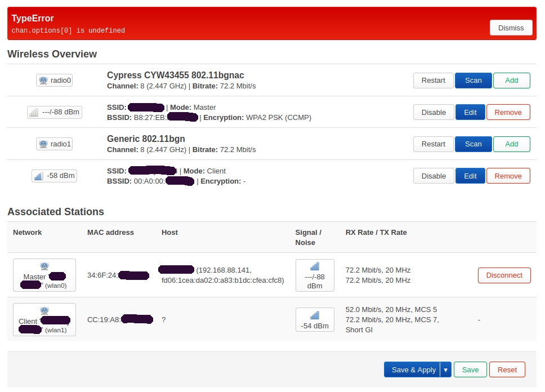This screenshot has height=392, width=545.
Task: Click the RX Rate / TX Rate header
Action: click(x=376, y=233)
